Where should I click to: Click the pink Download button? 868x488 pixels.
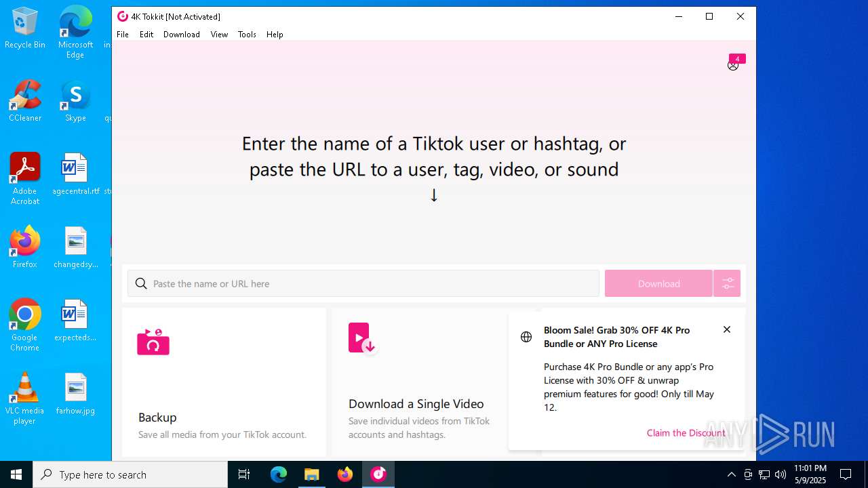(x=658, y=283)
